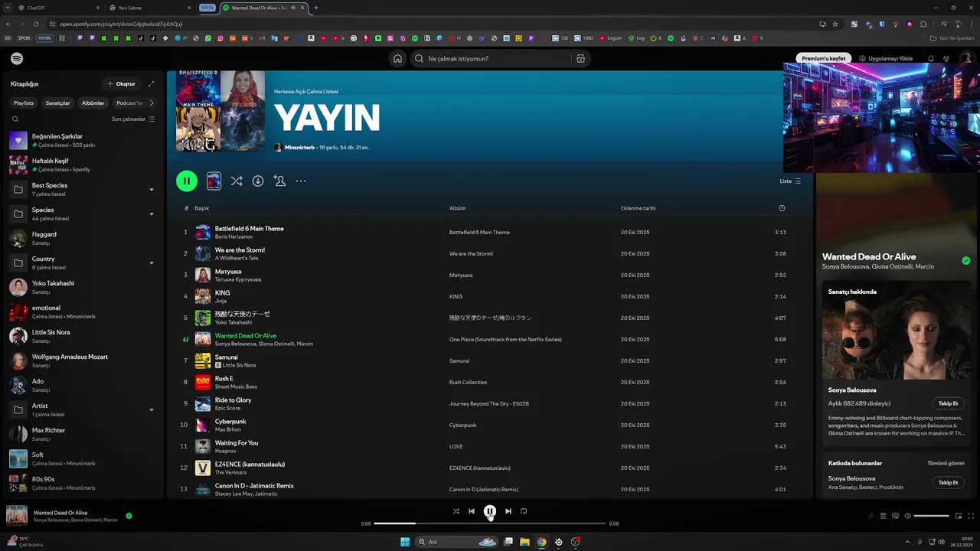Open connect to a device icon
Screen dimensions: 980x551
click(895, 516)
